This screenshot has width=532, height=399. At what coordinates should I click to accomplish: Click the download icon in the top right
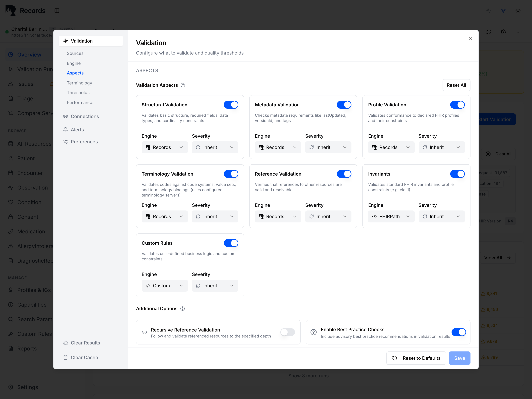pyautogui.click(x=518, y=32)
